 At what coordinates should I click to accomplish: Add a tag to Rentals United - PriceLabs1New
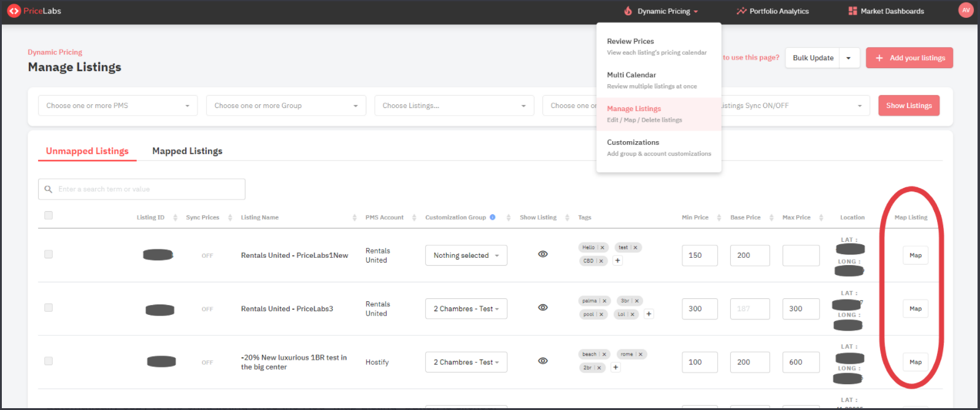tap(618, 261)
